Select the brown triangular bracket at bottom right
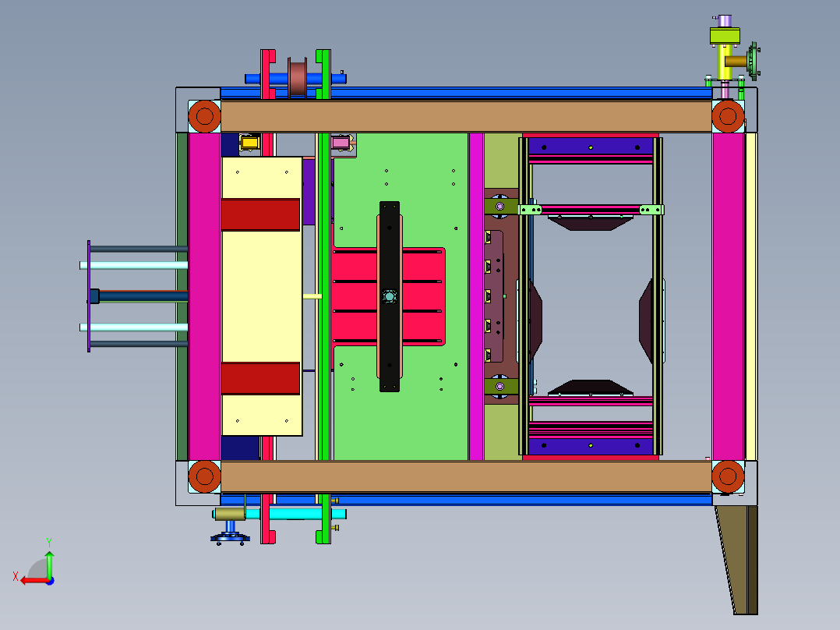840x630 pixels. 737,559
